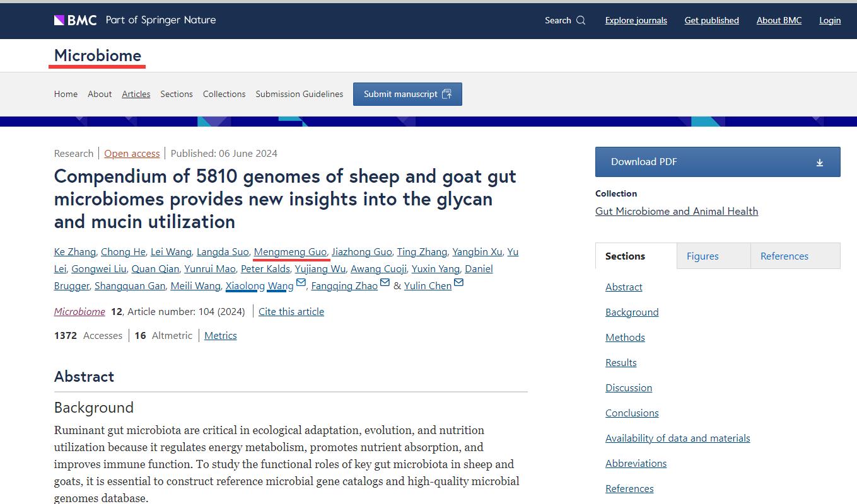Click the Login link
Viewport: 857px width, 504px height.
(x=829, y=20)
